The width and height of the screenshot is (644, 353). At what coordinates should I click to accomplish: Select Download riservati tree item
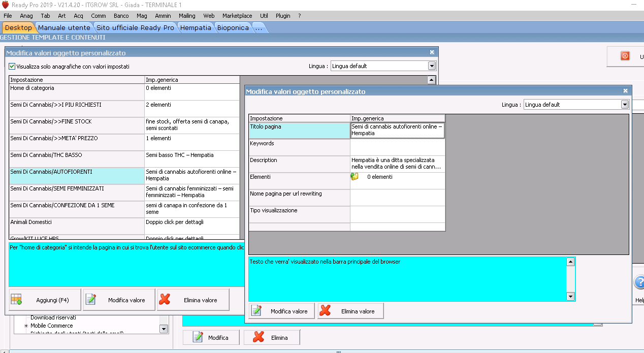53,317
